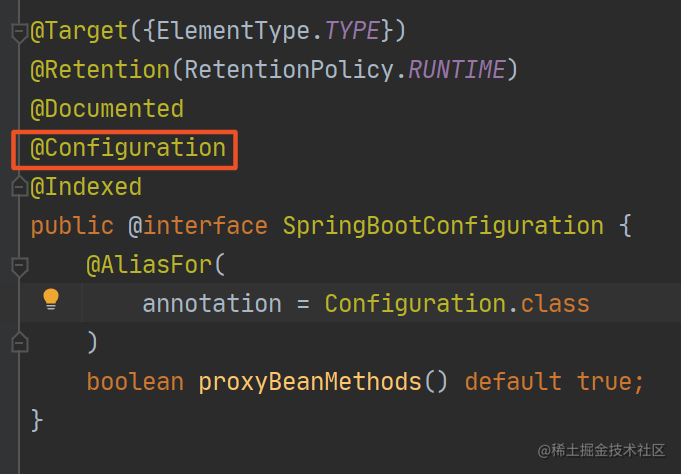The image size is (681, 474).
Task: Click the true default value
Action: pyautogui.click(x=605, y=381)
